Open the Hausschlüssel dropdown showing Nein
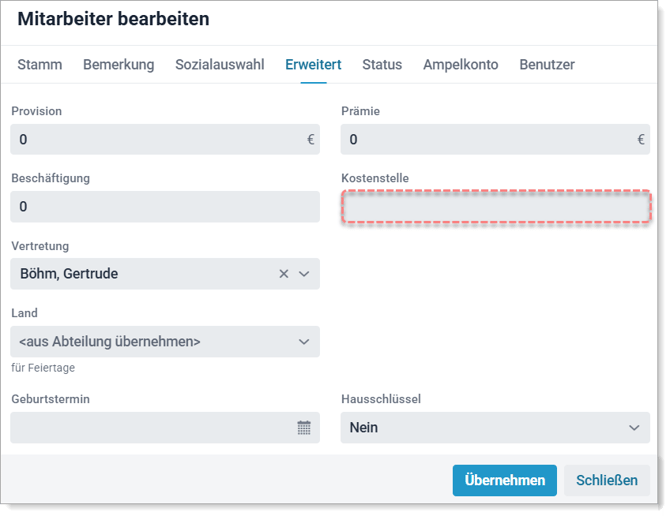This screenshot has width=670, height=516. [495, 427]
